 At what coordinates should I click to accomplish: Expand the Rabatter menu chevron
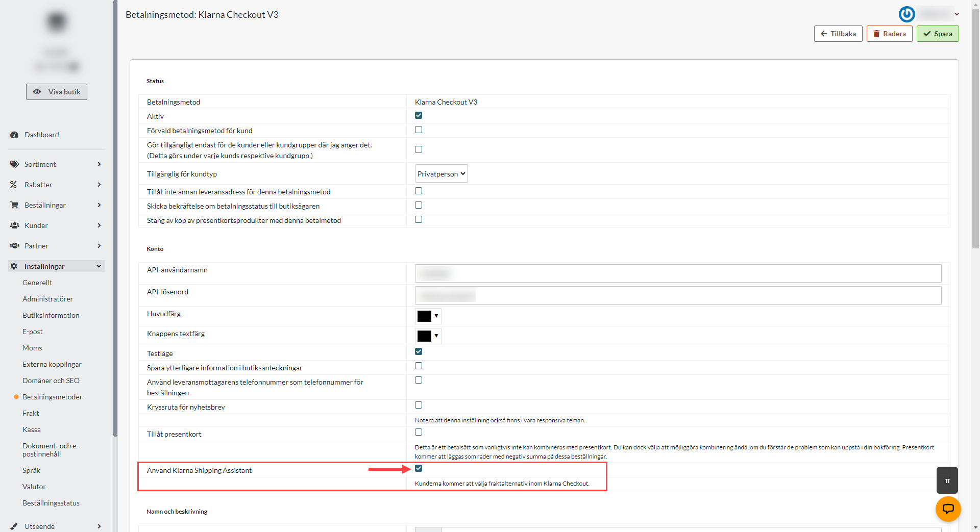tap(99, 185)
